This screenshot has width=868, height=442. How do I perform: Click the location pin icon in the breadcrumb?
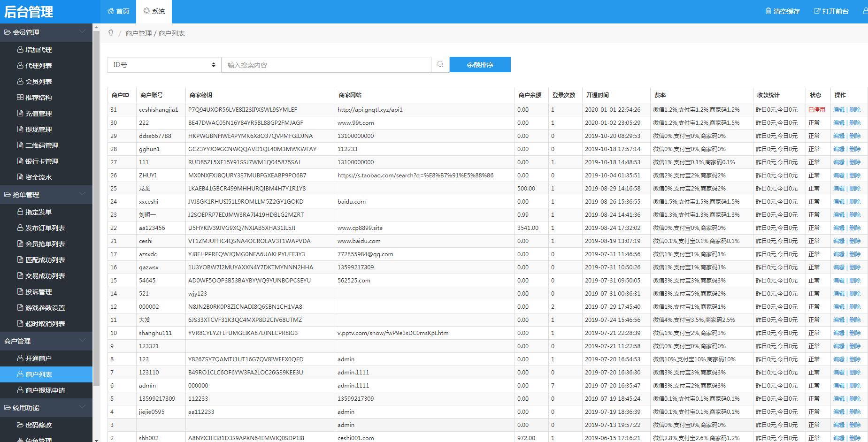pyautogui.click(x=111, y=33)
